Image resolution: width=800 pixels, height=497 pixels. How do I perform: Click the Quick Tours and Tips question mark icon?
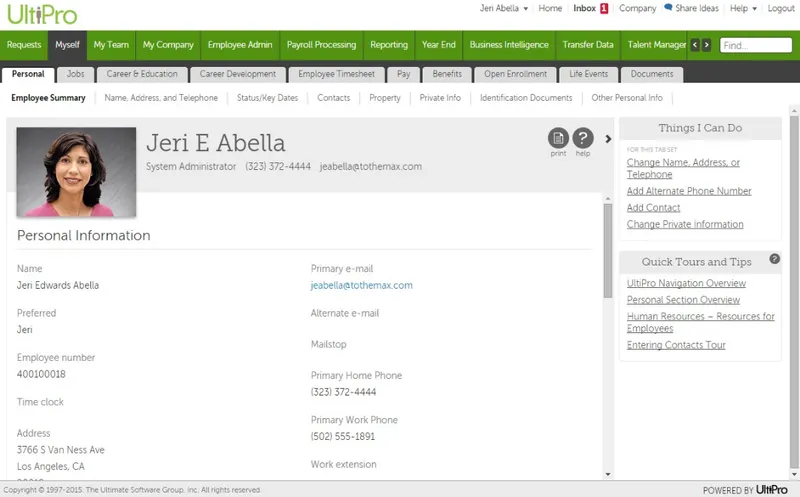click(774, 259)
